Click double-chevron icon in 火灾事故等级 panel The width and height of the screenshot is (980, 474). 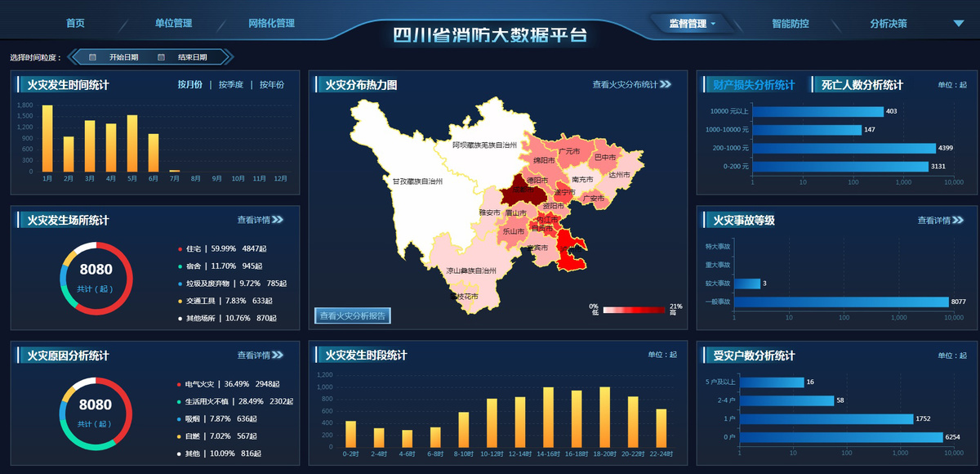point(958,221)
